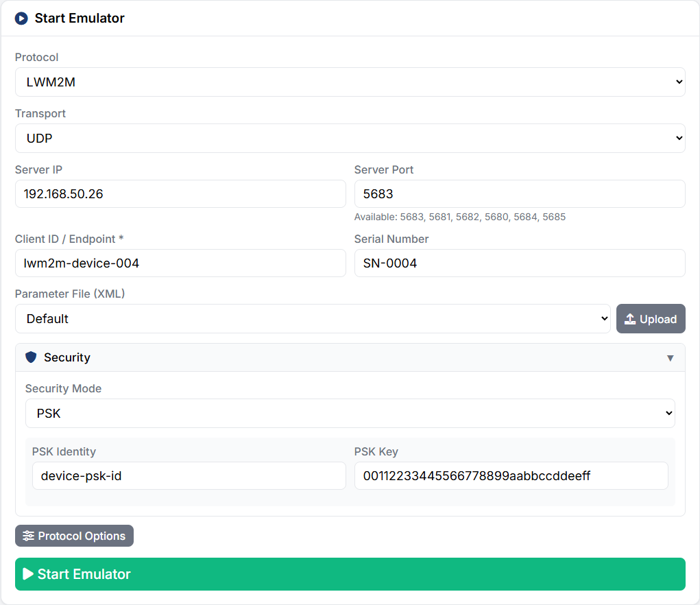The width and height of the screenshot is (700, 605).
Task: Click the Security section title text
Action: coord(67,357)
